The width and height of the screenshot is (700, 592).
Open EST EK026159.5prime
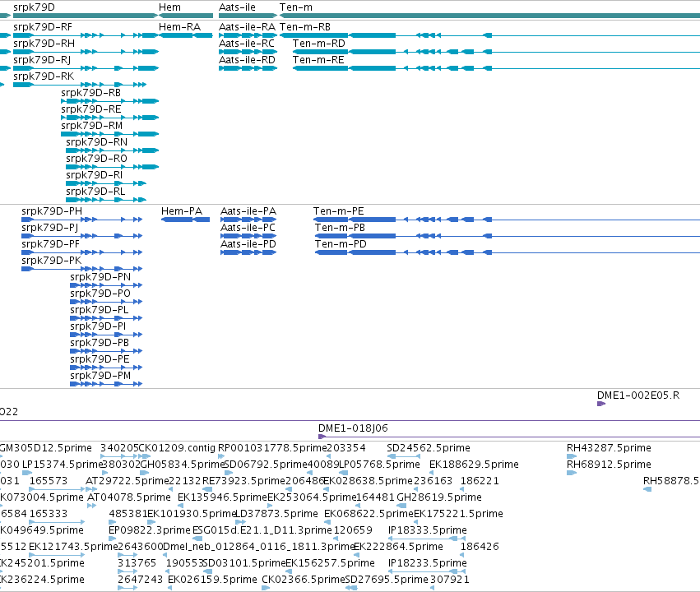tap(212, 580)
